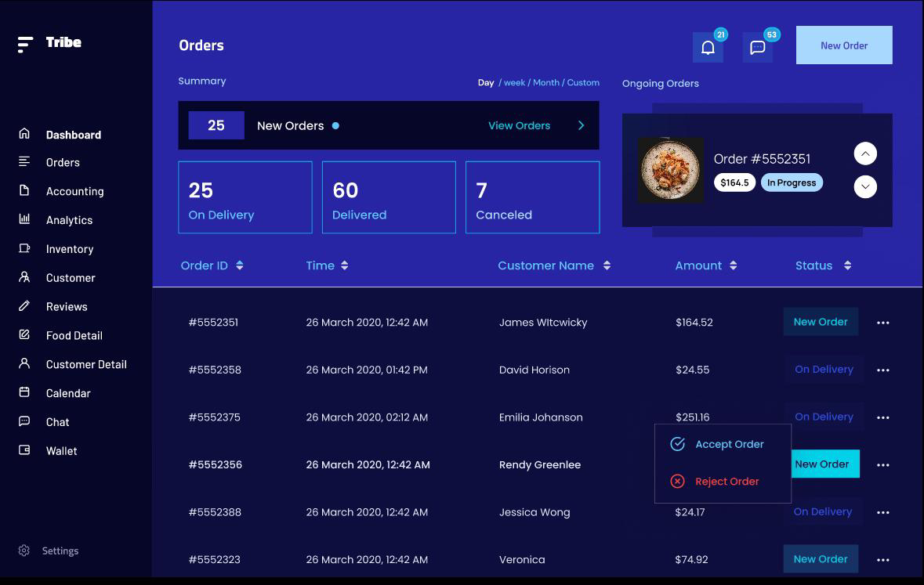Open Settings gear in sidebar
924x585 pixels.
click(24, 551)
